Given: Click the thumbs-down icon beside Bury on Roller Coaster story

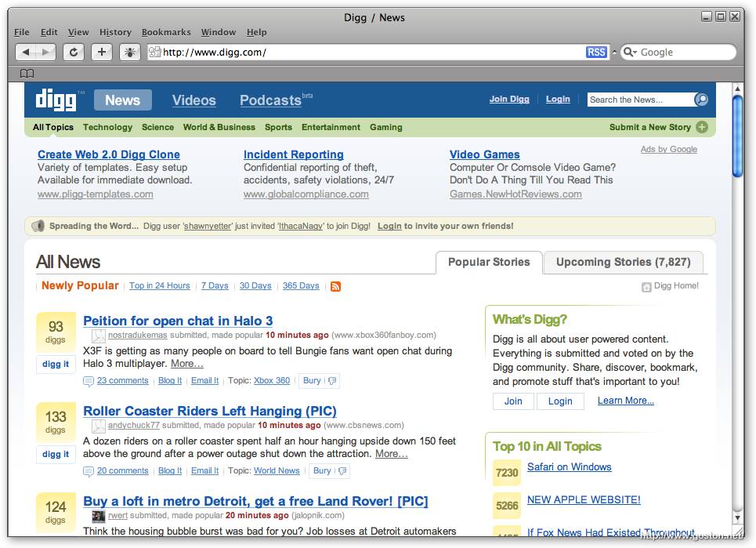Looking at the screenshot, I should 342,471.
